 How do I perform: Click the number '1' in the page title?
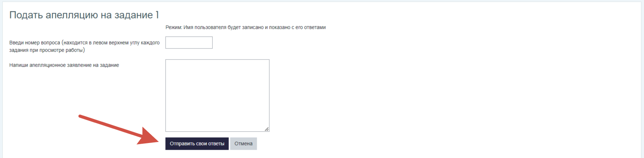157,15
